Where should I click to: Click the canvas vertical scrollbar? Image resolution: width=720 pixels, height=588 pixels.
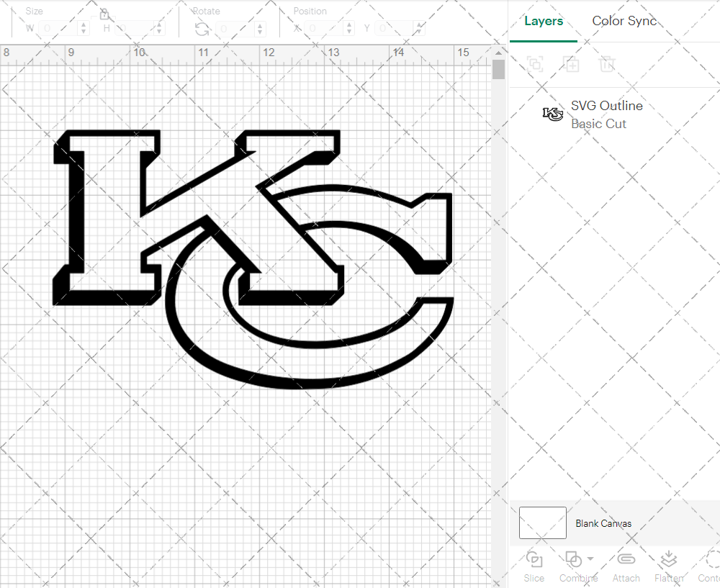[x=498, y=68]
